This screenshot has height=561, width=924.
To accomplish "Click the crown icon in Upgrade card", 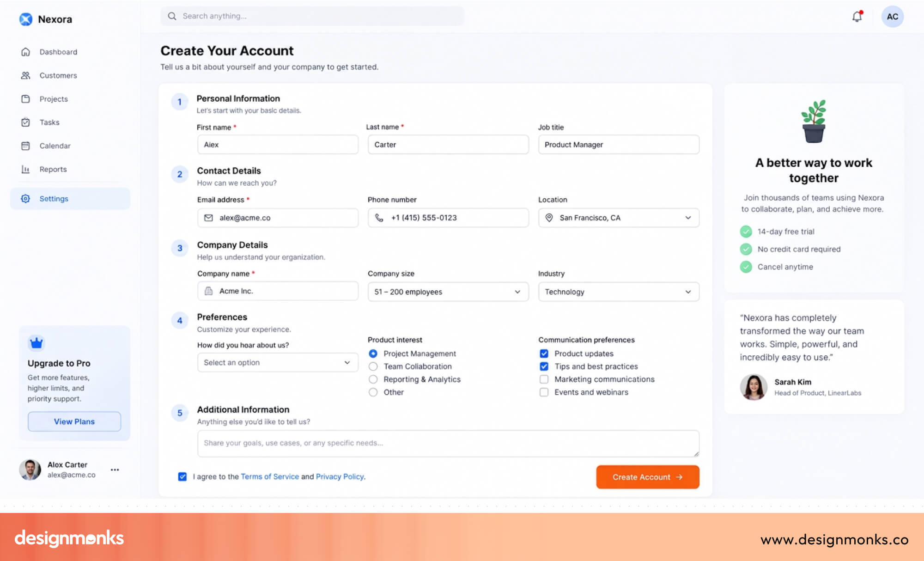I will click(36, 343).
